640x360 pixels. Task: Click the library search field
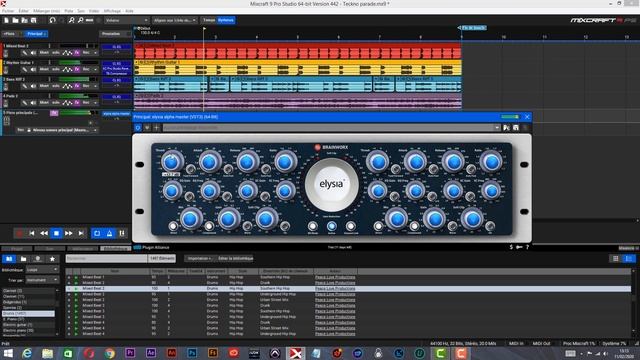[x=106, y=258]
